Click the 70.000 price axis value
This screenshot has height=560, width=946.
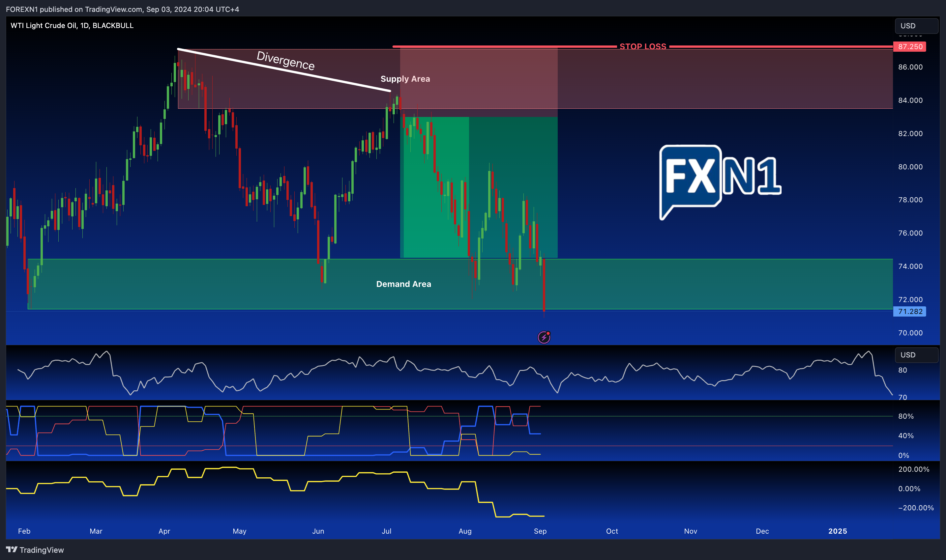[910, 333]
